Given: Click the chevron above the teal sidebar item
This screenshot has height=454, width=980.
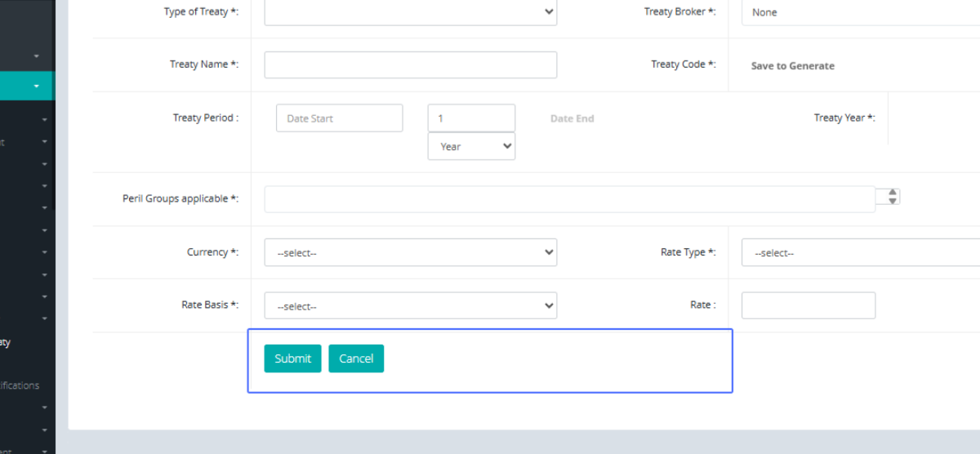Looking at the screenshot, I should (x=37, y=56).
